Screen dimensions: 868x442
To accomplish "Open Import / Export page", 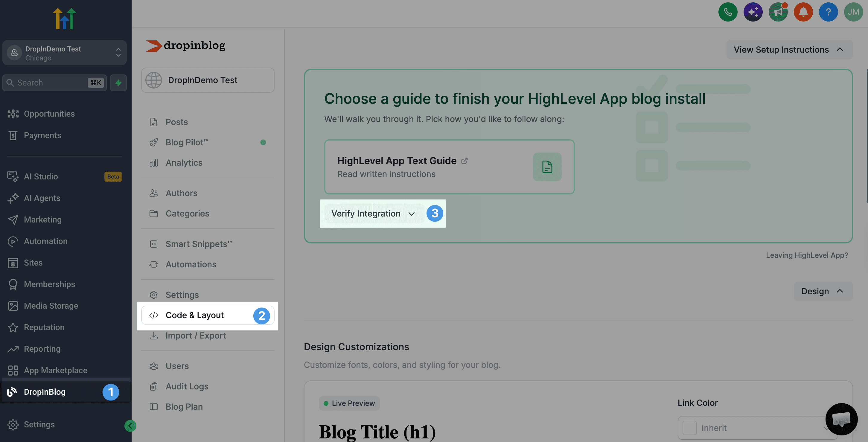I will [x=208, y=336].
